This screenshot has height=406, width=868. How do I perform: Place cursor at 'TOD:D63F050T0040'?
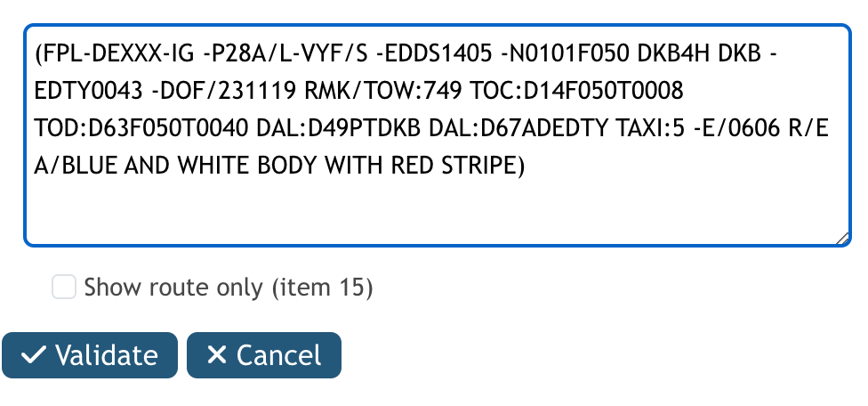tap(141, 128)
